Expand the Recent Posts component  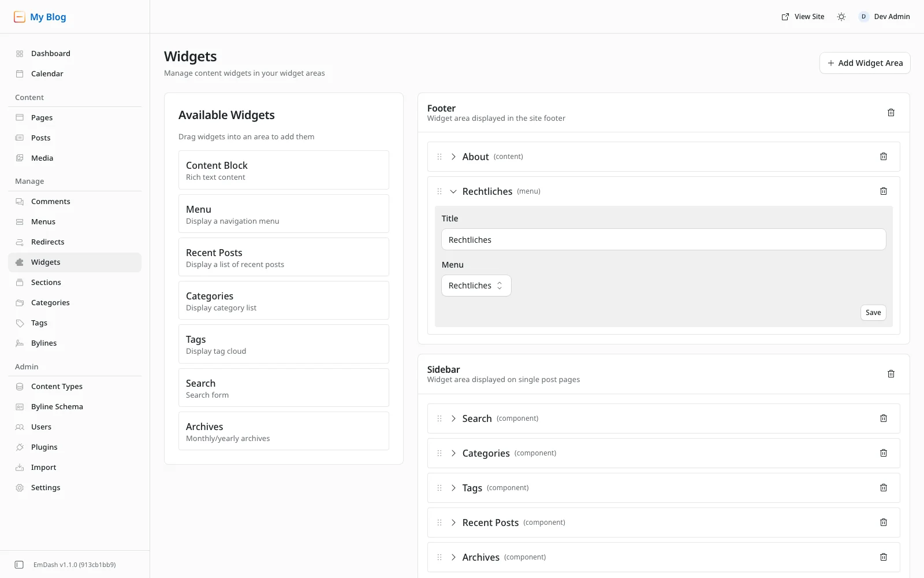click(x=453, y=523)
